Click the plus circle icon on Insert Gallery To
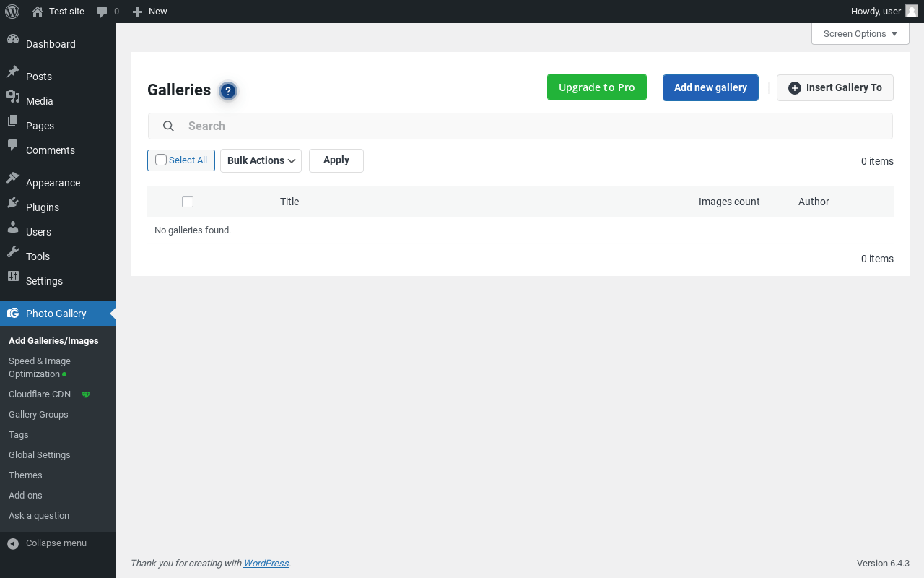Viewport: 924px width, 578px height. pos(795,88)
